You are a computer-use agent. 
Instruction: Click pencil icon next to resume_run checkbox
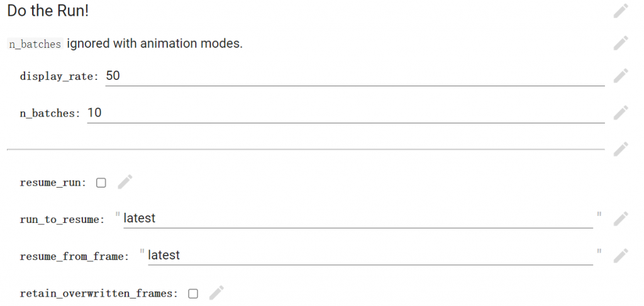coord(125,182)
